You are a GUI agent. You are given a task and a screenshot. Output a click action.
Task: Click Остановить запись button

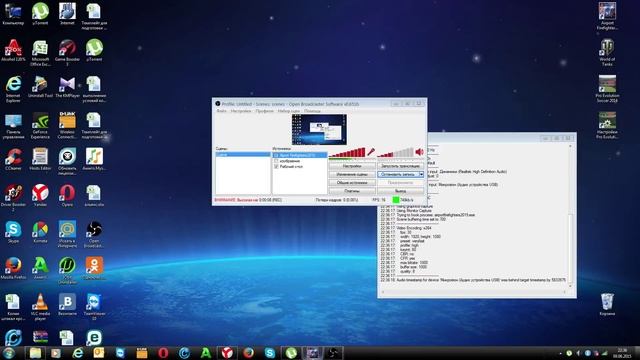pos(398,174)
